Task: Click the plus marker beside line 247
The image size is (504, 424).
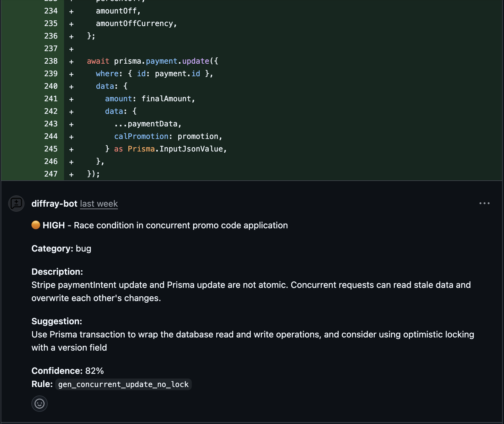Action: [x=71, y=174]
